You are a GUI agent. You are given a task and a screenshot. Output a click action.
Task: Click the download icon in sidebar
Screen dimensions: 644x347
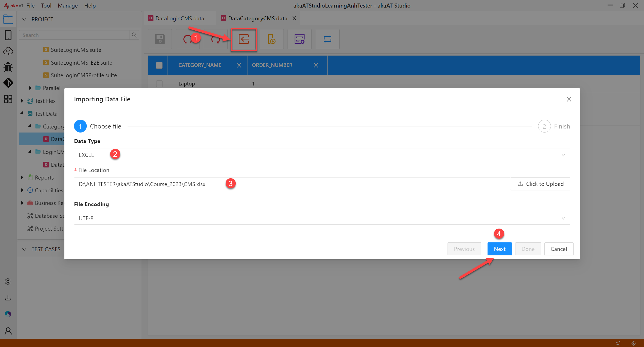[8, 298]
